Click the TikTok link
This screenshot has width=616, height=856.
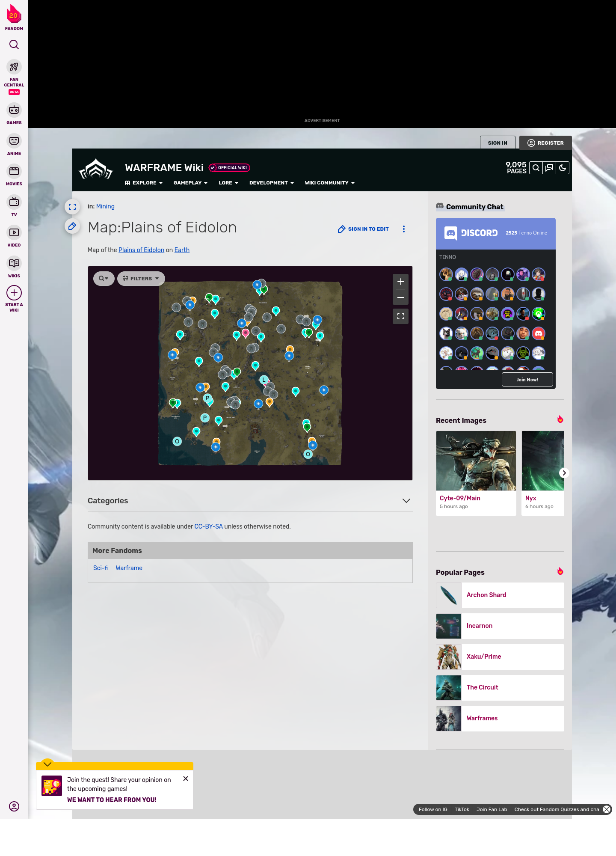pos(462,809)
